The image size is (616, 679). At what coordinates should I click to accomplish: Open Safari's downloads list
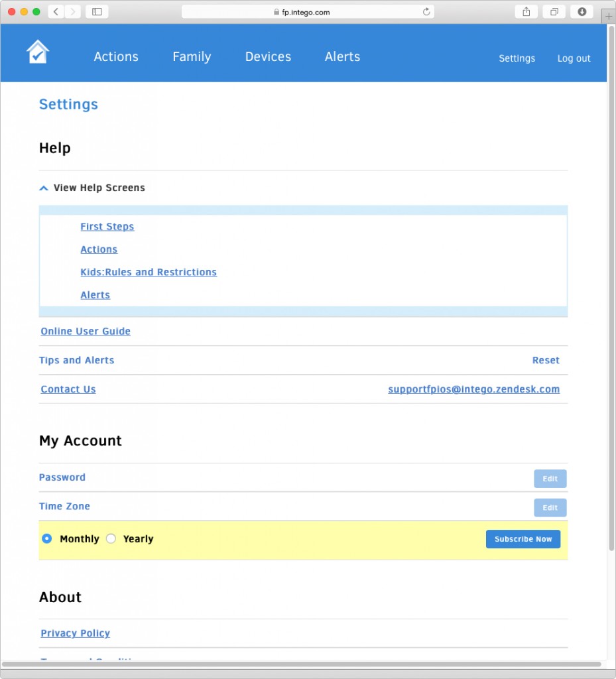point(582,12)
